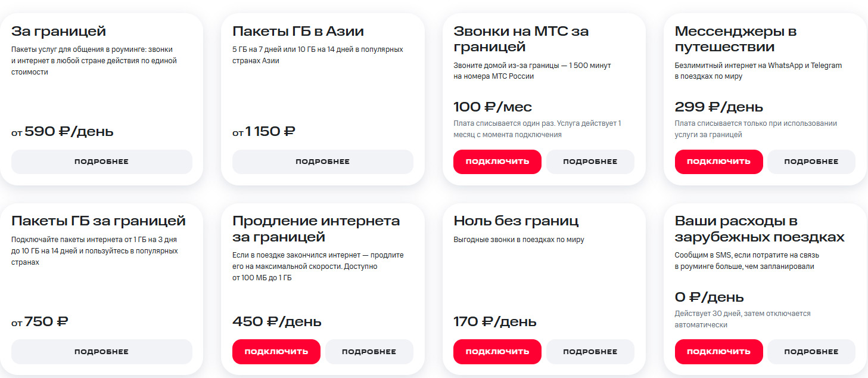Click Подробнее under «Пакеты ГБ за границей»

pos(101,352)
